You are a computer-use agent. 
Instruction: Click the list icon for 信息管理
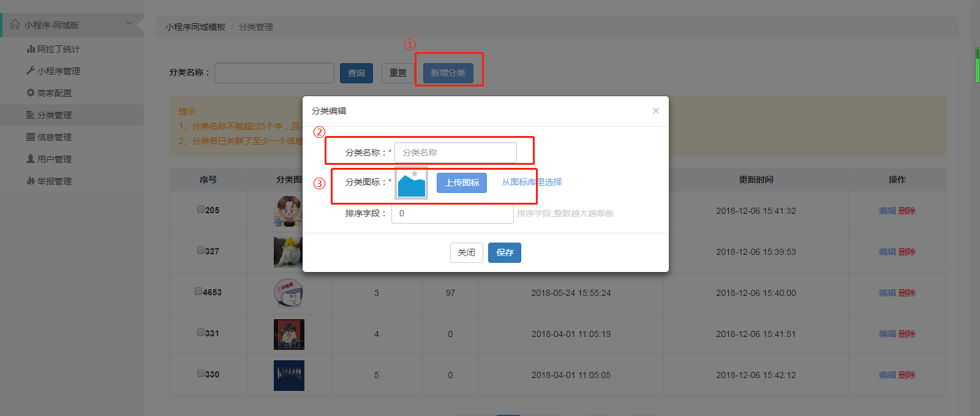[31, 137]
